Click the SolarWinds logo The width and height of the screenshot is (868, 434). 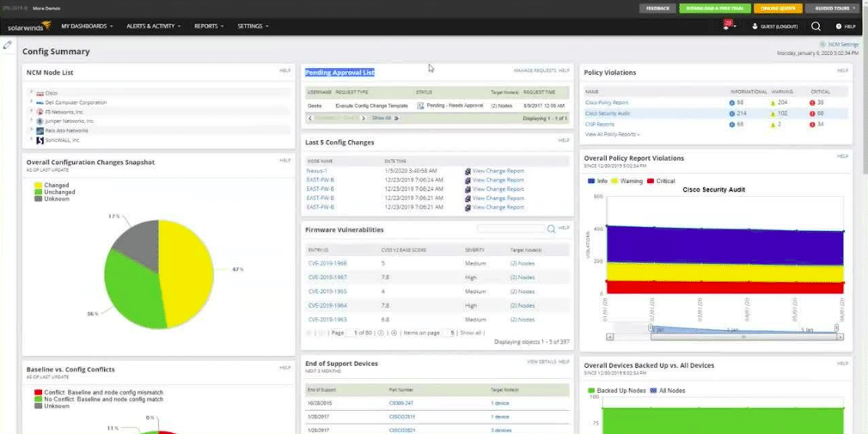[x=29, y=26]
